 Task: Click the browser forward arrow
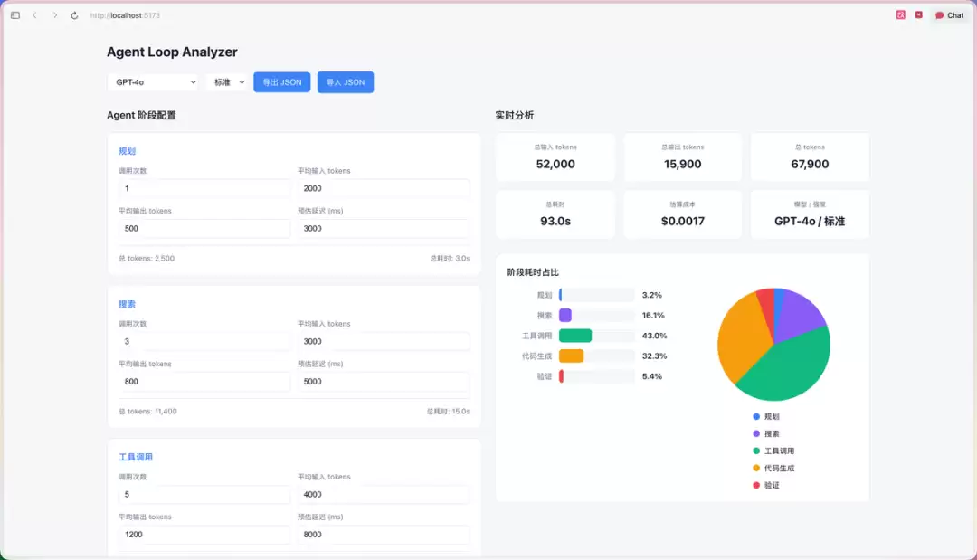click(x=55, y=15)
